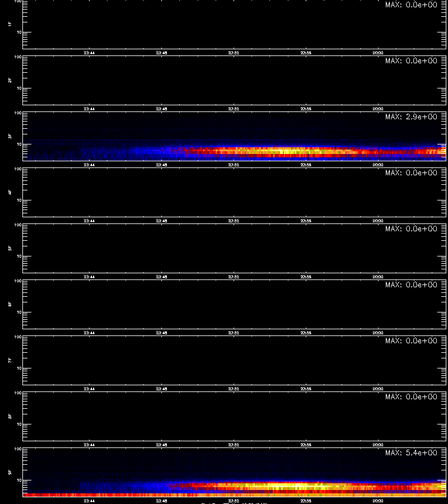Click the 4F y-axis panel label

10,192
